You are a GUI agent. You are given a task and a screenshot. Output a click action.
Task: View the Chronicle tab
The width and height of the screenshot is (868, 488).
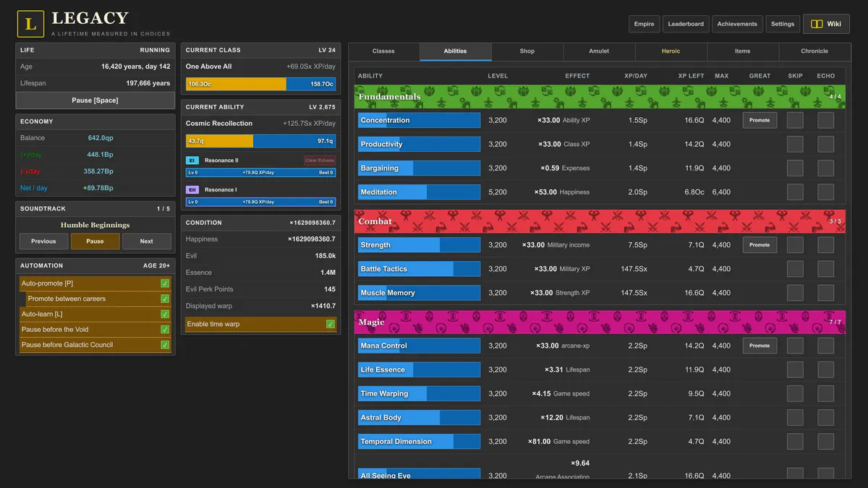(814, 51)
